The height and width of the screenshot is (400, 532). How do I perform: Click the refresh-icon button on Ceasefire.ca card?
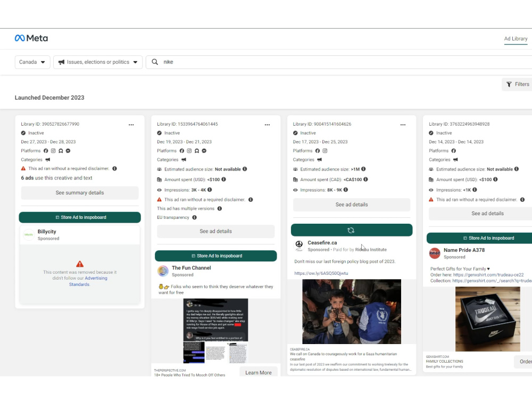pyautogui.click(x=352, y=230)
